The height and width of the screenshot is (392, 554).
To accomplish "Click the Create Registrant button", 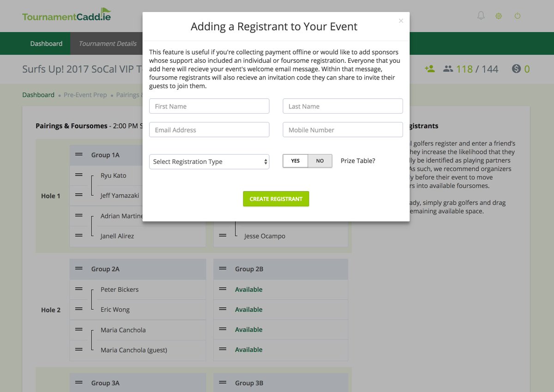I will coord(276,199).
